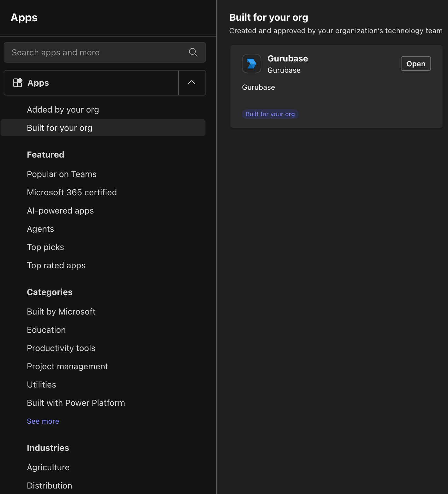Viewport: 448px width, 494px height.
Task: View Top rated apps
Action: coord(56,265)
